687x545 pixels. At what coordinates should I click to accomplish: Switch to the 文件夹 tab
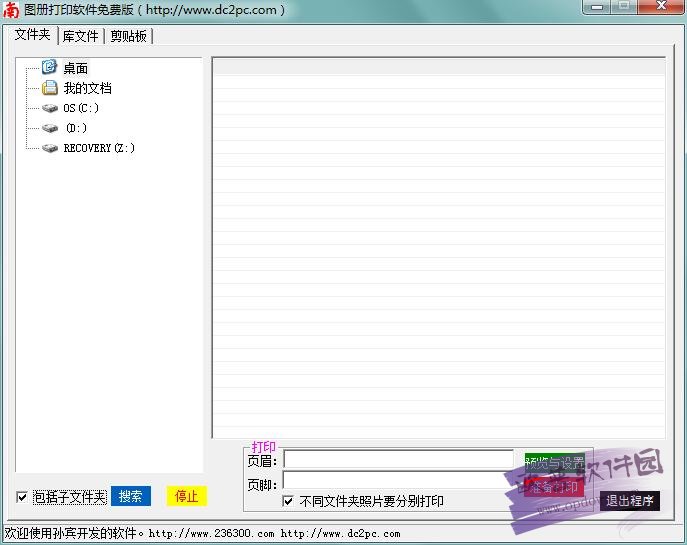[32, 35]
